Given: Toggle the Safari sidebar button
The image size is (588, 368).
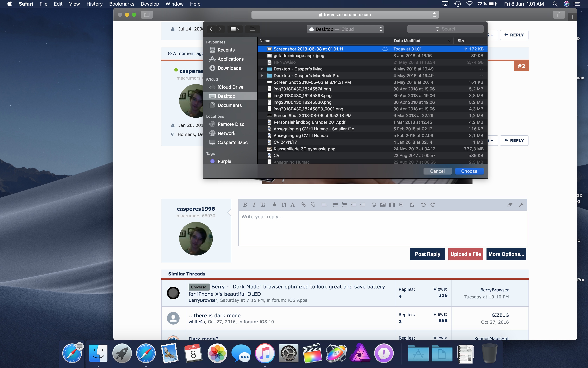Looking at the screenshot, I should [x=146, y=15].
